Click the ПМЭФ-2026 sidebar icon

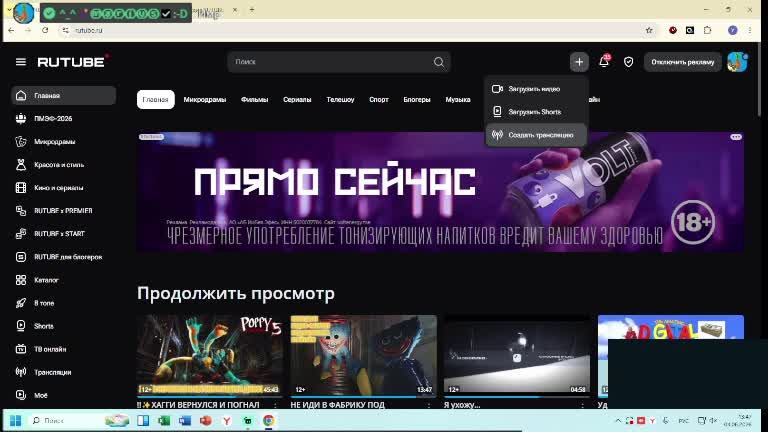21,119
